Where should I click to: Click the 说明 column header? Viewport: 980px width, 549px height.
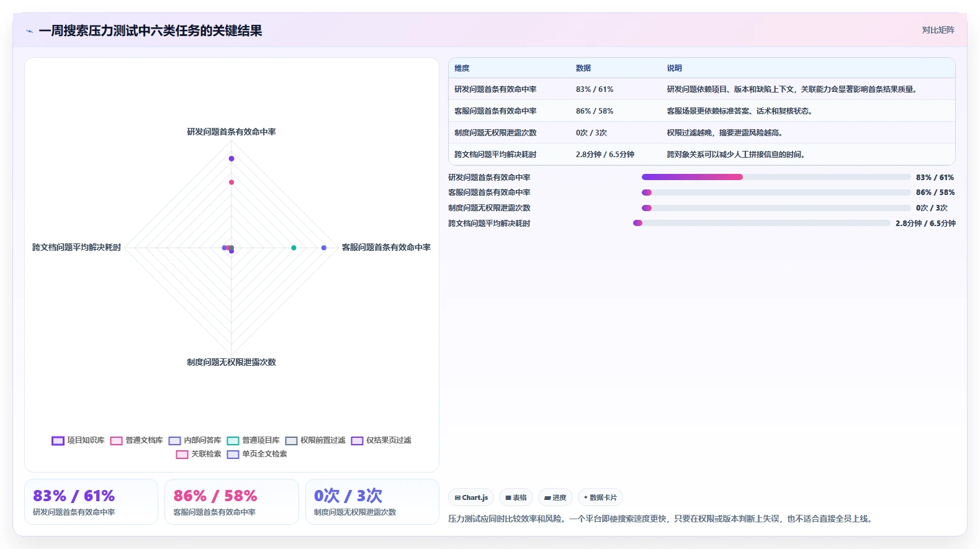(675, 68)
